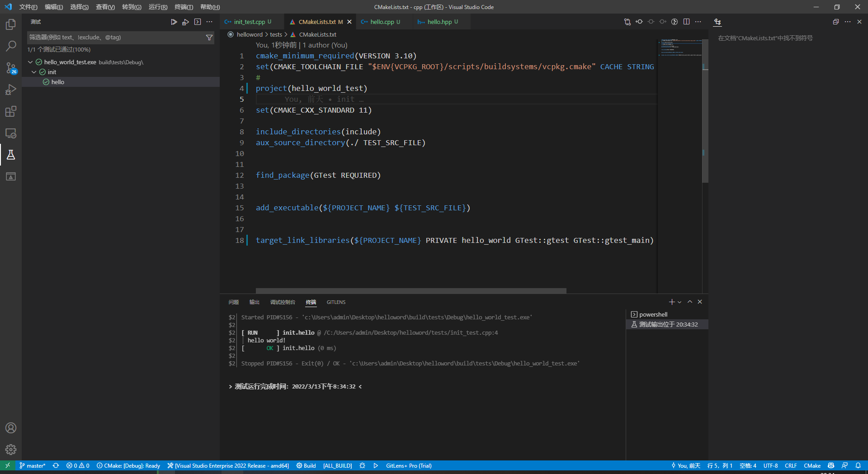
Task: Open the Explorer view in activity bar
Action: click(11, 24)
